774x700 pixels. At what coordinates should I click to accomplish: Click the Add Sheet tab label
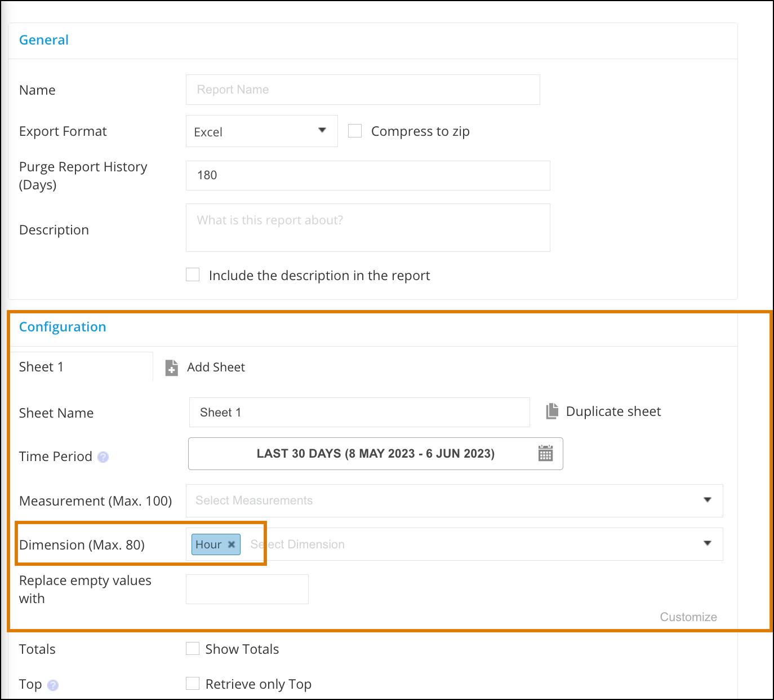click(216, 367)
